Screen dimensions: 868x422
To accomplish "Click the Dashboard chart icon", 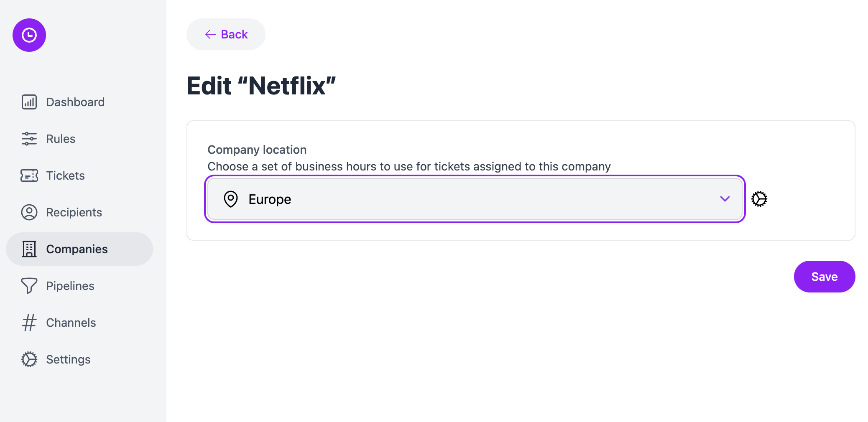I will 29,102.
